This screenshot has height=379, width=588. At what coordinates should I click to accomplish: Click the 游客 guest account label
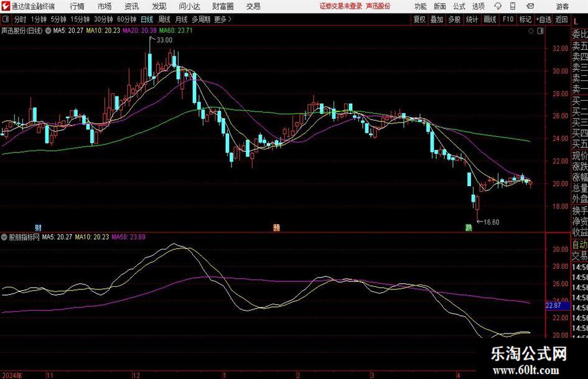[x=562, y=6]
